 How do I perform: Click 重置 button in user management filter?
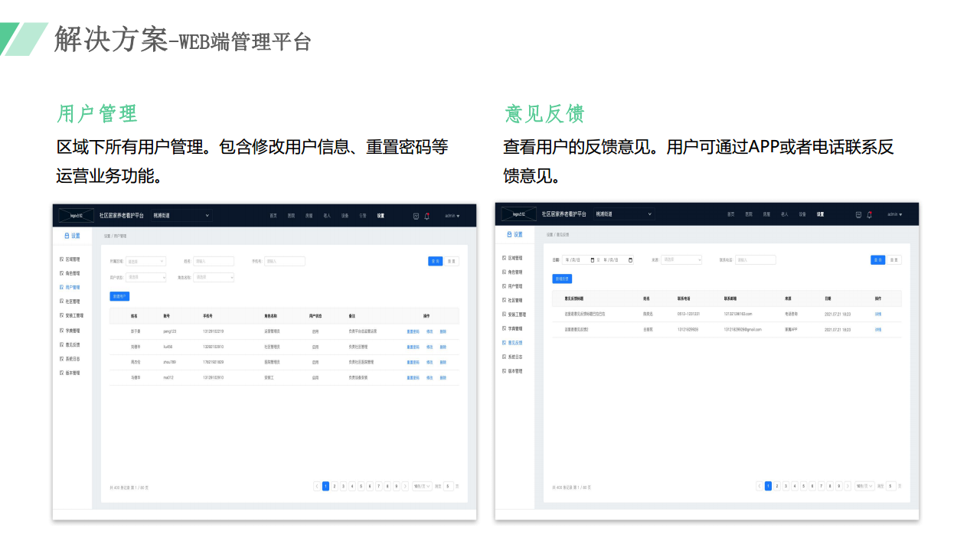pyautogui.click(x=452, y=261)
